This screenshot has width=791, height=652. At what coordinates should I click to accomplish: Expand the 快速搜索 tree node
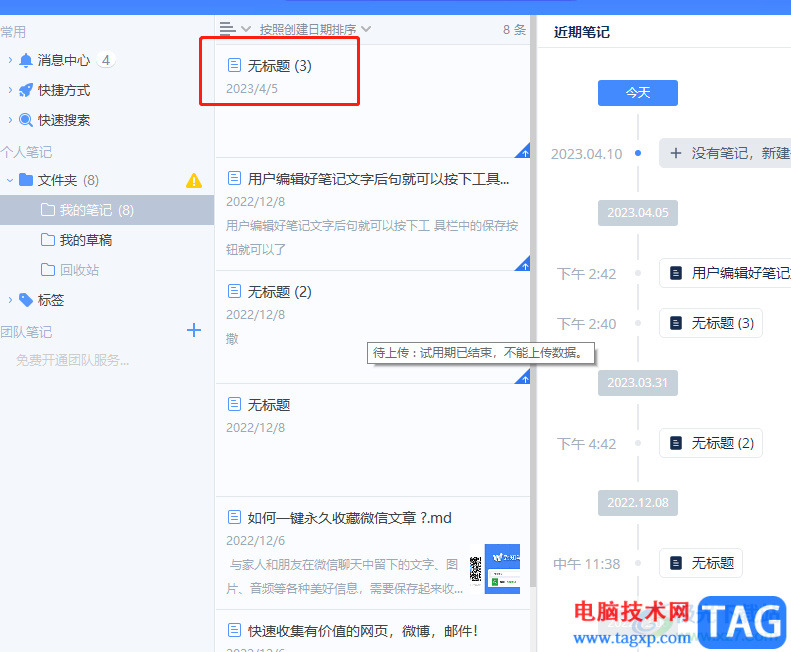10,120
